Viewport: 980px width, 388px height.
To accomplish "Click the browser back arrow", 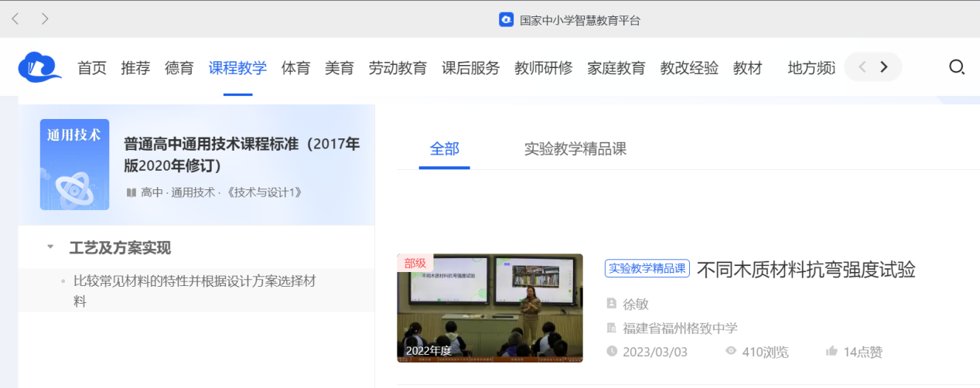I will pos(15,19).
